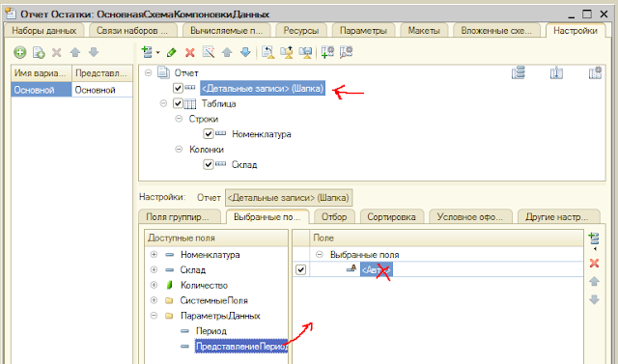Screen dimensions: 618x364
Task: Click the Отчет settings scope button
Action: [x=209, y=197]
